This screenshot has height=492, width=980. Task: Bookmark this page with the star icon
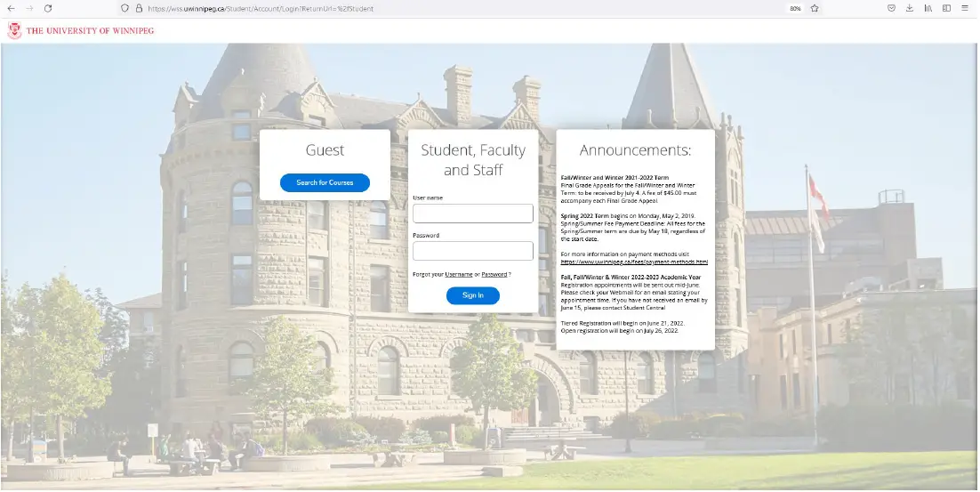[815, 8]
